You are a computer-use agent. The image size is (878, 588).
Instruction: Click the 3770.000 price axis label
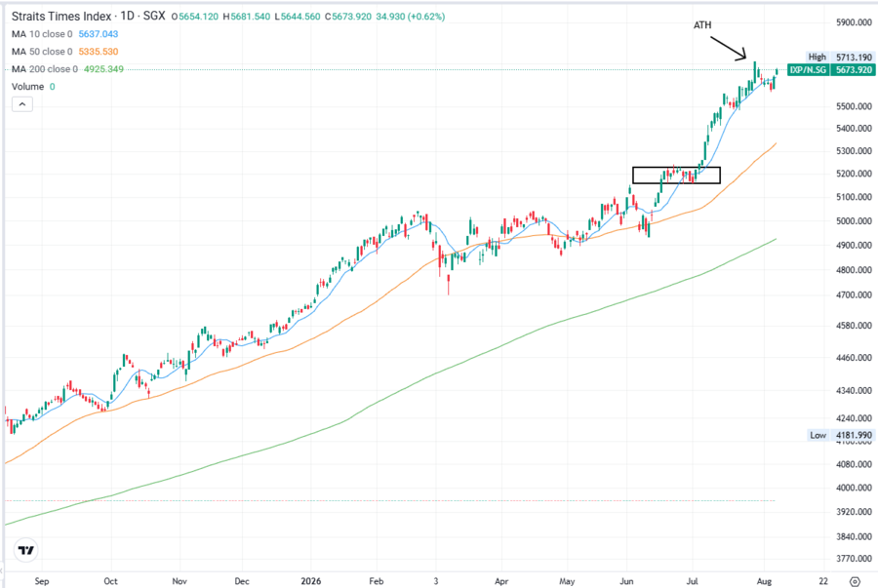point(854,559)
